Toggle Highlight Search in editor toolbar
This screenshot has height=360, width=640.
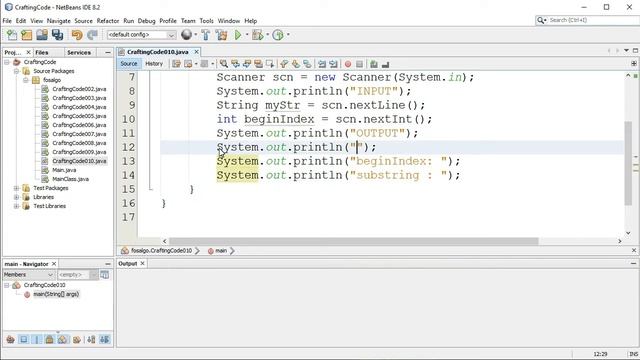pyautogui.click(x=258, y=64)
